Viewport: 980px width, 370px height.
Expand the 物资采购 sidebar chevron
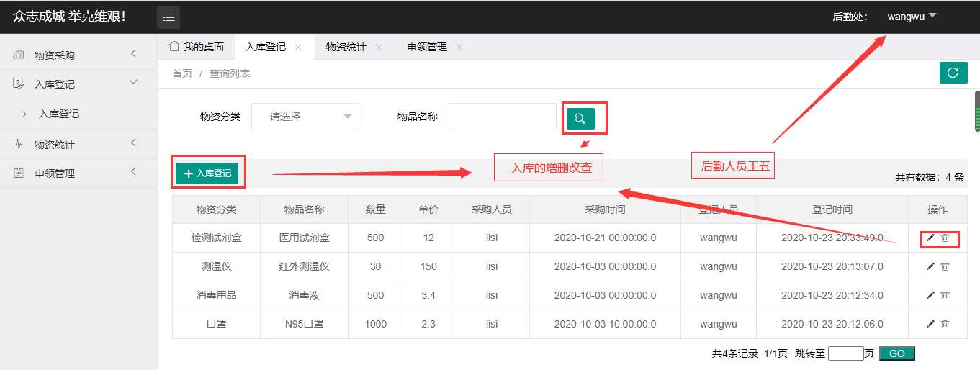tap(133, 54)
